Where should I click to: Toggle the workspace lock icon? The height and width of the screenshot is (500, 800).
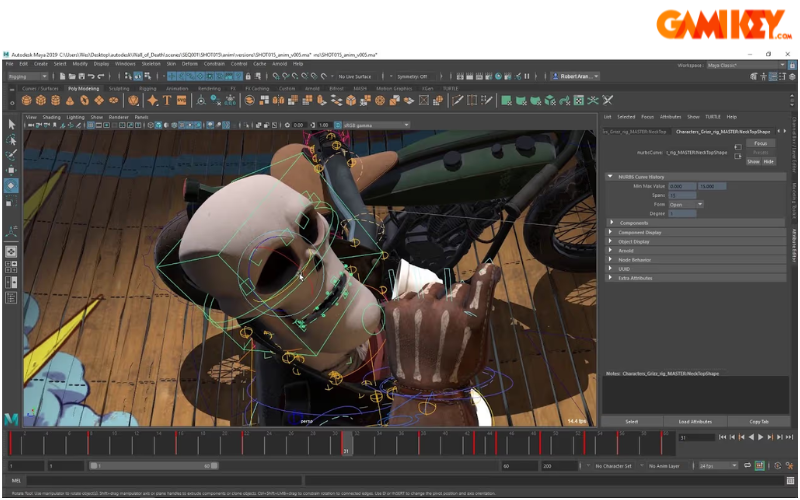point(792,65)
